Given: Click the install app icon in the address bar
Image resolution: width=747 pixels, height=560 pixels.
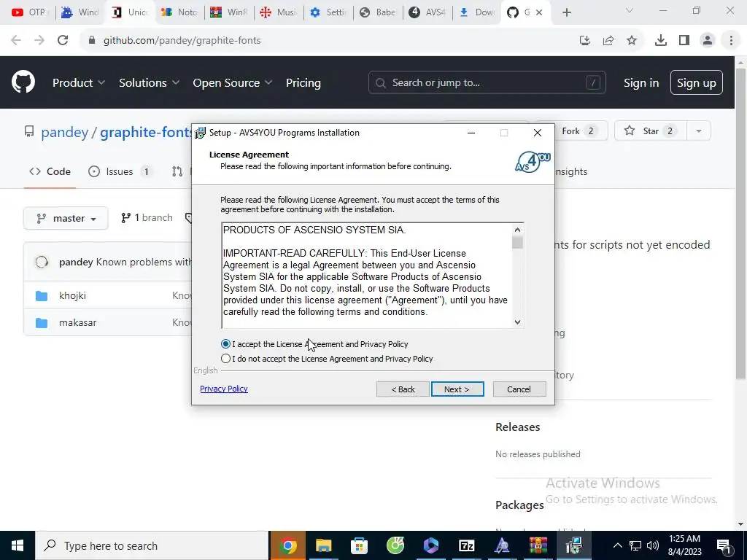Looking at the screenshot, I should coord(584,41).
